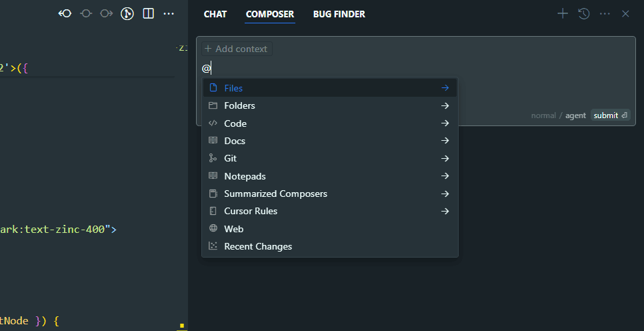Image resolution: width=644 pixels, height=331 pixels.
Task: Click the composer text input field
Action: tap(413, 68)
